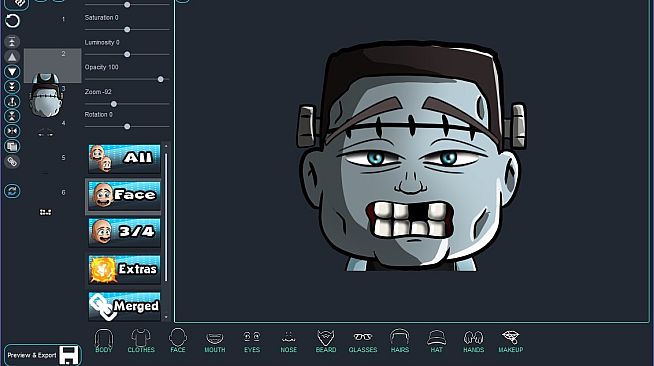Open the HAT category
Screen dimensions: 654x366
(436, 341)
